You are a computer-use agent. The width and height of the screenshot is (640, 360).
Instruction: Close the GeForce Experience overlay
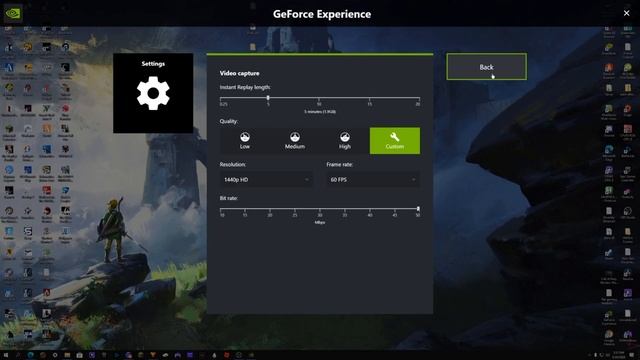tap(627, 13)
